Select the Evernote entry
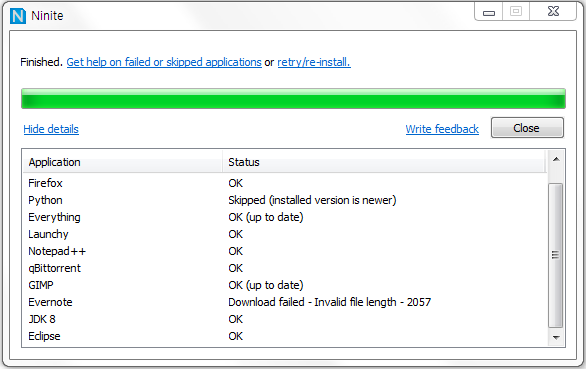586x369 pixels. click(x=50, y=302)
